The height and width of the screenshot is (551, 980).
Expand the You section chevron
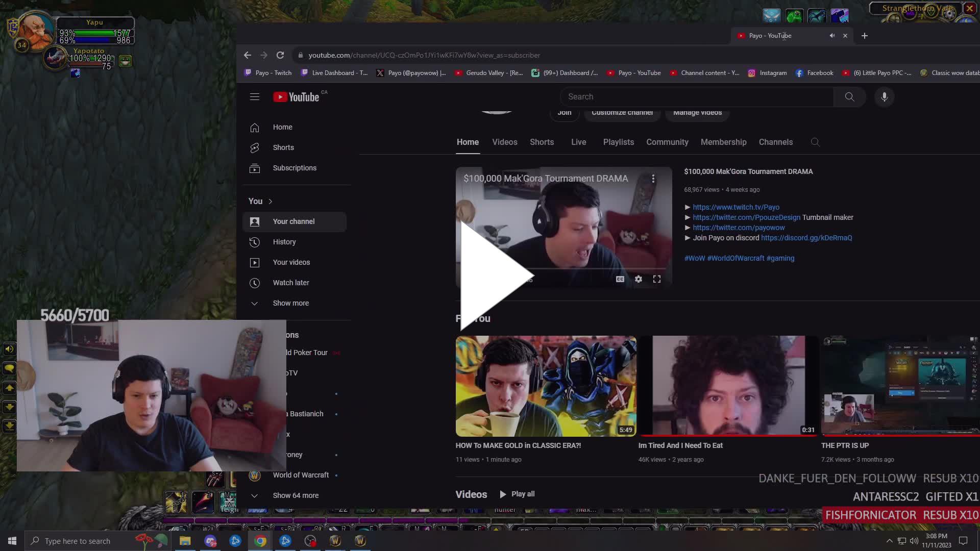tap(270, 201)
